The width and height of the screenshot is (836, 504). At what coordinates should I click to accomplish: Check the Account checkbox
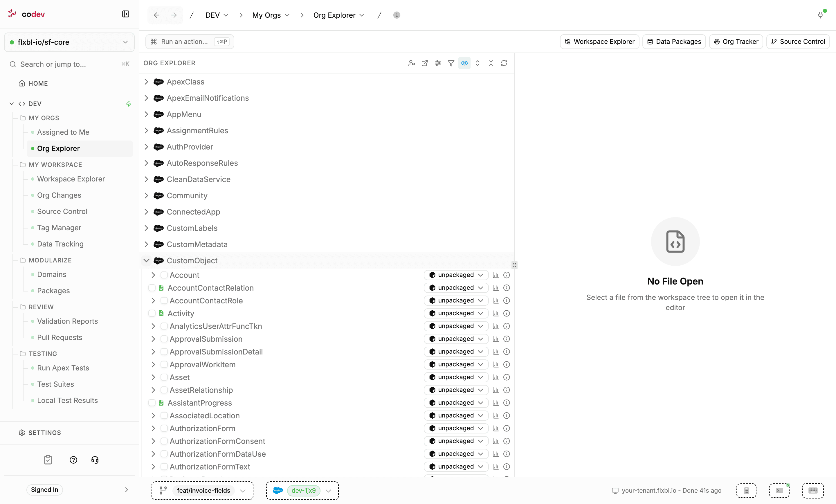pyautogui.click(x=164, y=275)
